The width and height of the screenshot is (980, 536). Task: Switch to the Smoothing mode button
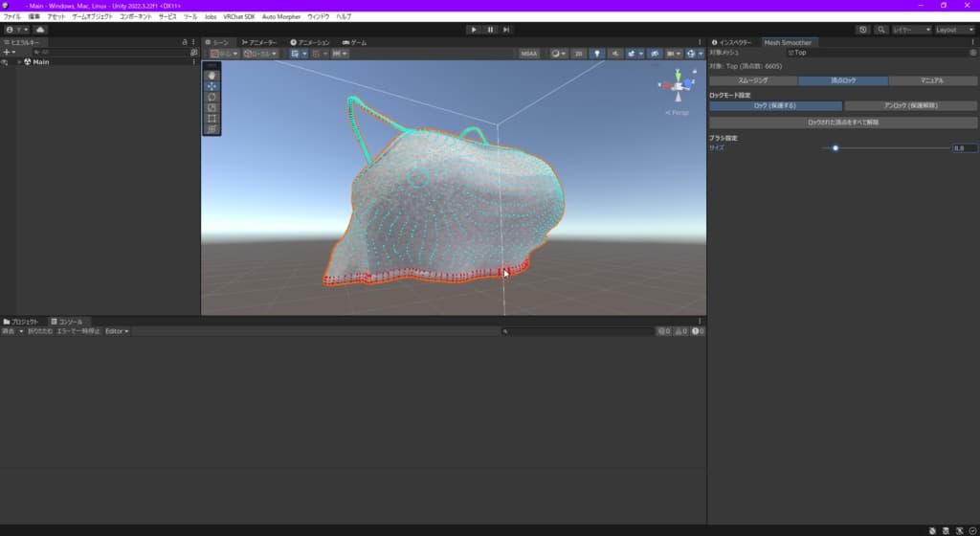[x=753, y=80]
